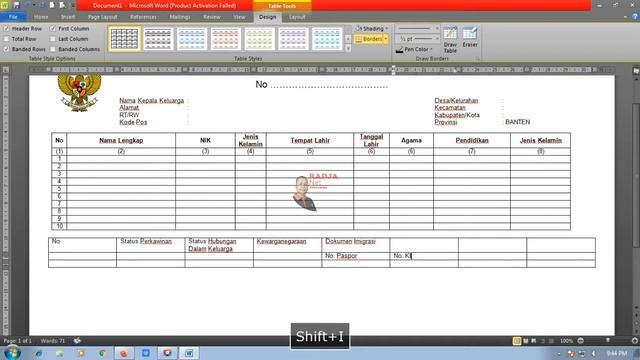Click the 'Kewarganegaraan' cell
Viewport: 640px width, 360px height.
pos(287,245)
